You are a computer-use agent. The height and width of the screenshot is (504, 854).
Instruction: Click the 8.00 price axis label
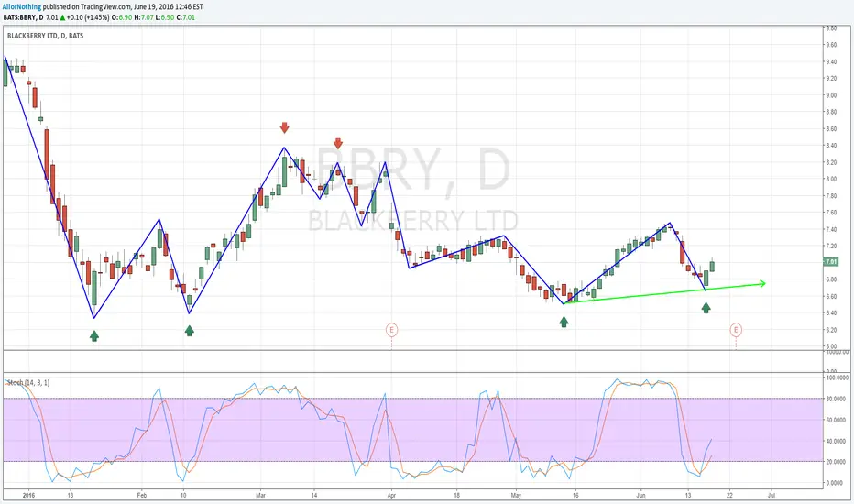[x=831, y=179]
